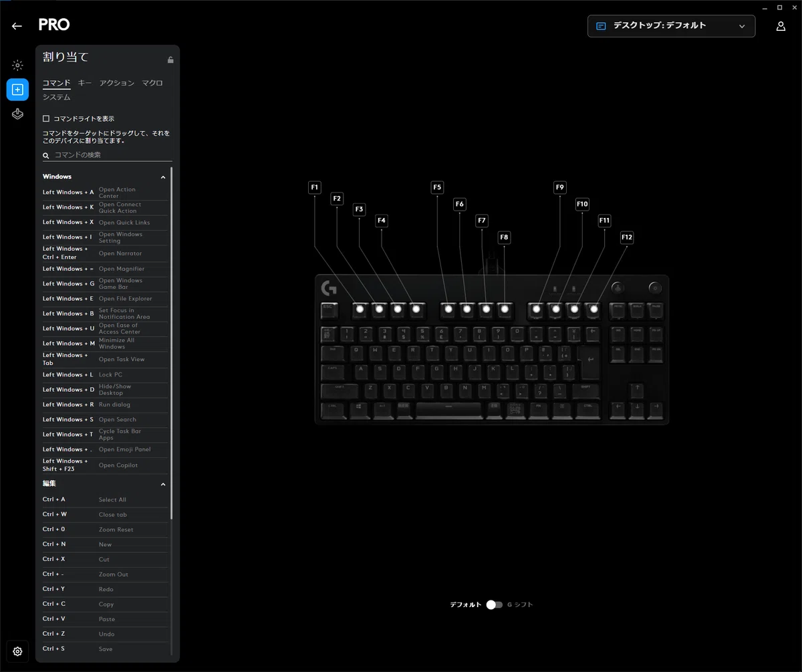Select Ctrl + A Select All command

pyautogui.click(x=106, y=499)
